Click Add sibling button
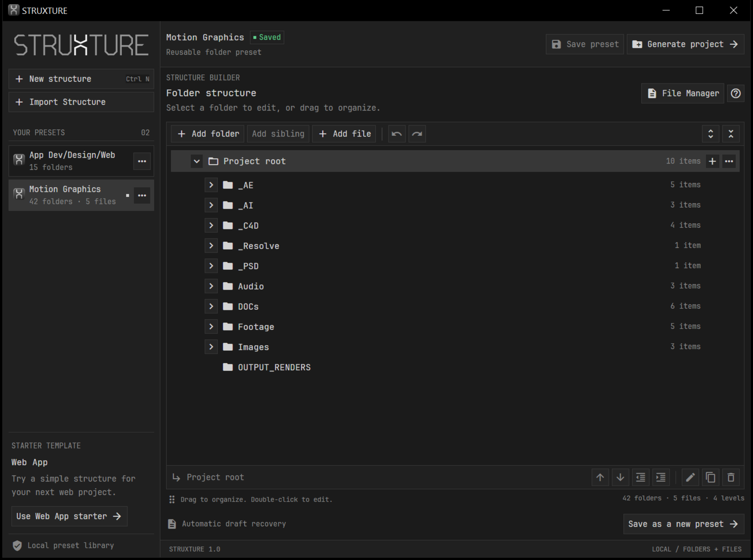The height and width of the screenshot is (560, 753). pyautogui.click(x=278, y=134)
